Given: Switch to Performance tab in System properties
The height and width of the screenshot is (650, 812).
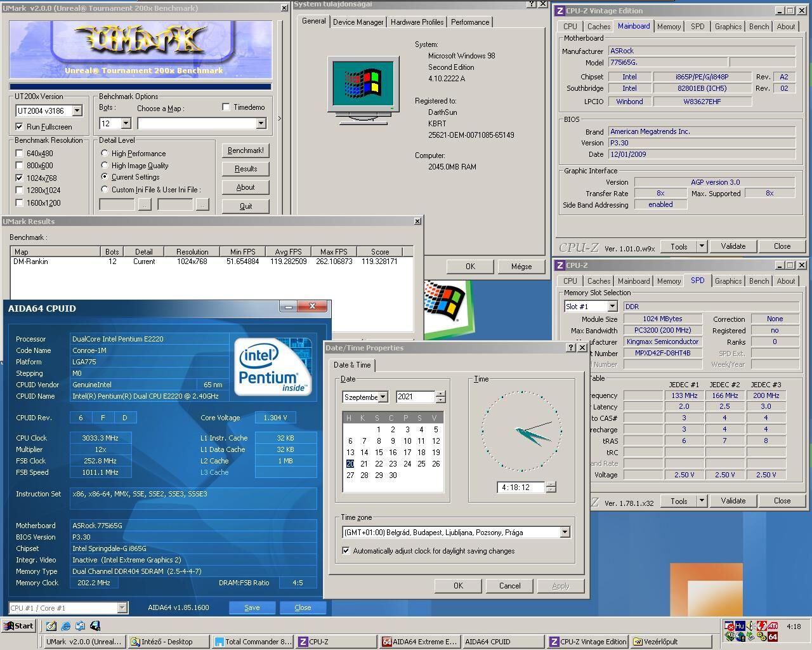Looking at the screenshot, I should (x=470, y=22).
